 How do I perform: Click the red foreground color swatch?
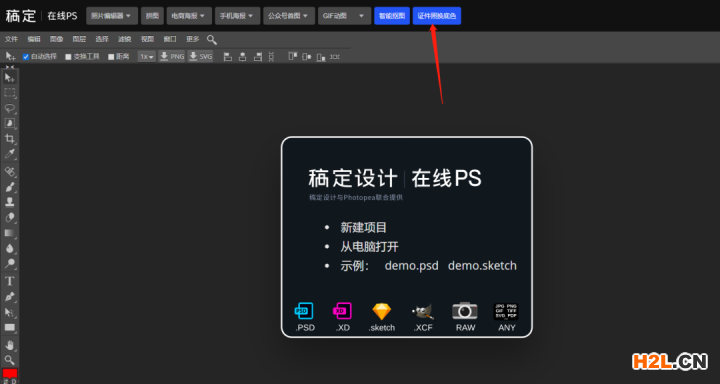(10, 373)
